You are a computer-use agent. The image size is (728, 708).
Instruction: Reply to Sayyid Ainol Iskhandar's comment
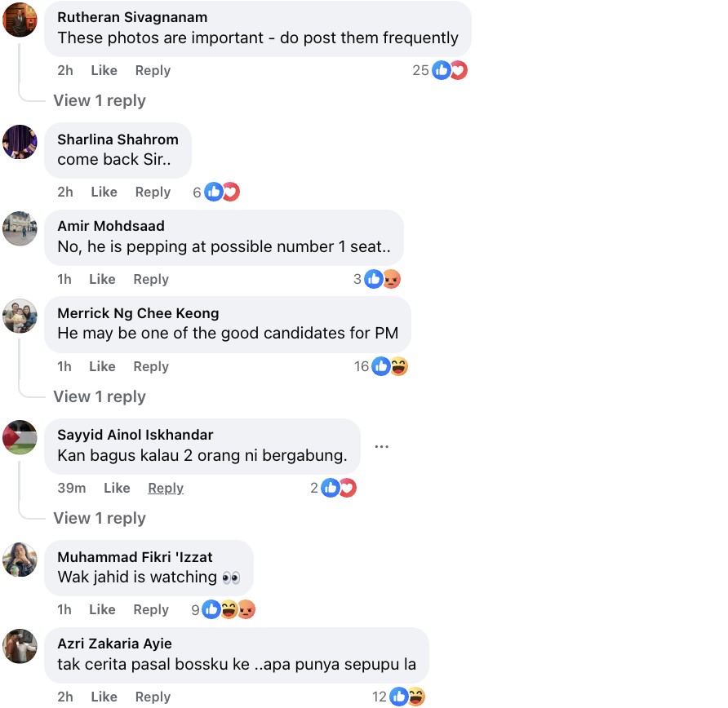(166, 489)
